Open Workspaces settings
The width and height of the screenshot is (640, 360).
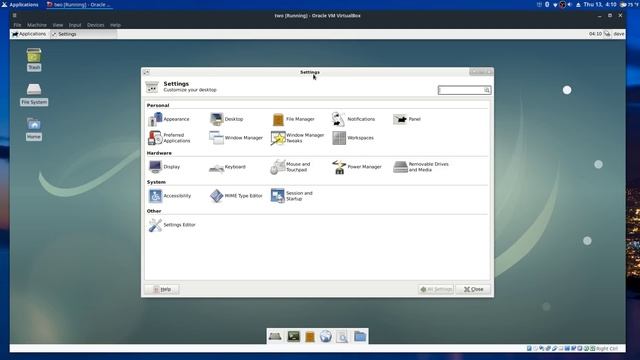pos(353,138)
